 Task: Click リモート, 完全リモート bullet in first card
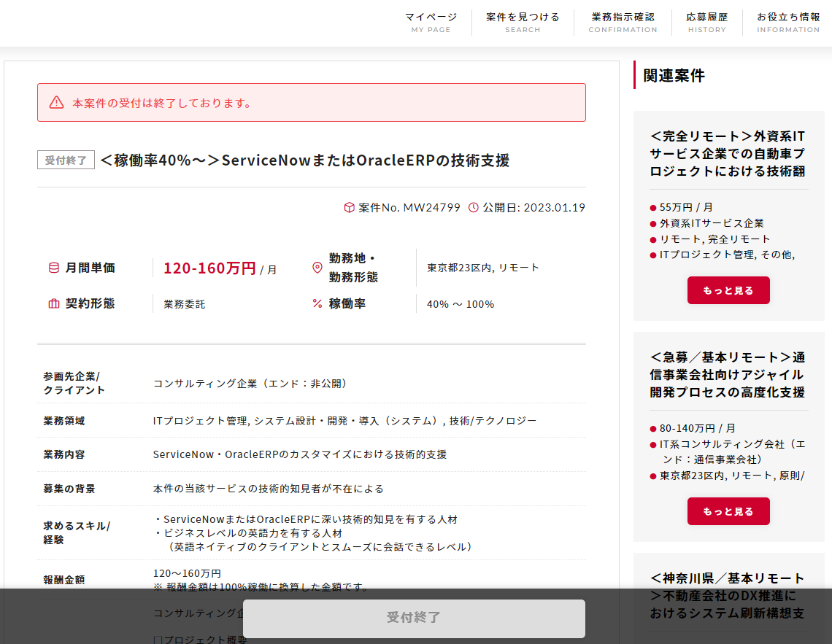point(714,239)
